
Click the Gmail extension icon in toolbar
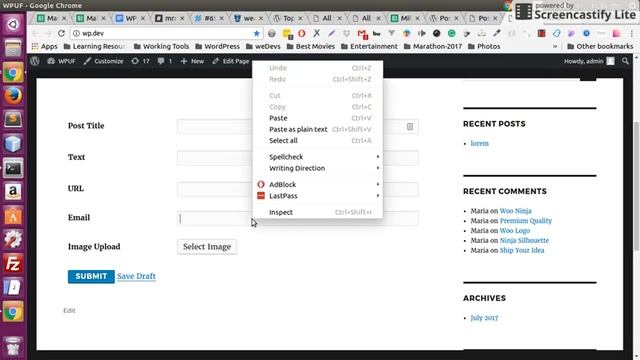pos(362,33)
